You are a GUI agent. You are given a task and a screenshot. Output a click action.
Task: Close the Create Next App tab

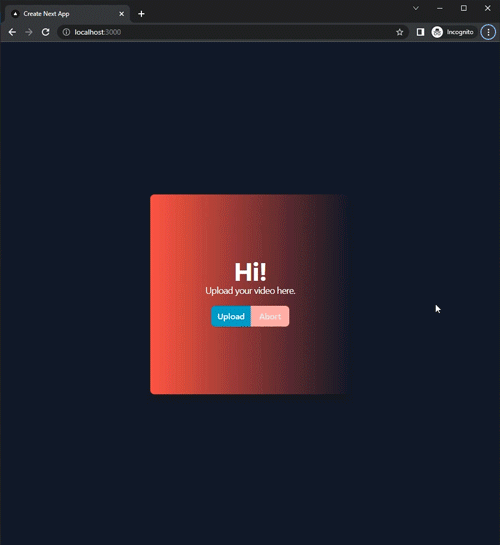122,14
